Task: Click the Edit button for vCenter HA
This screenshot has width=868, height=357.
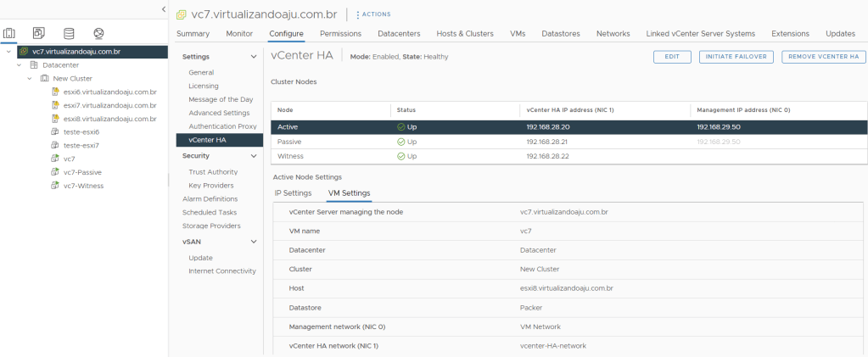Action: (672, 56)
